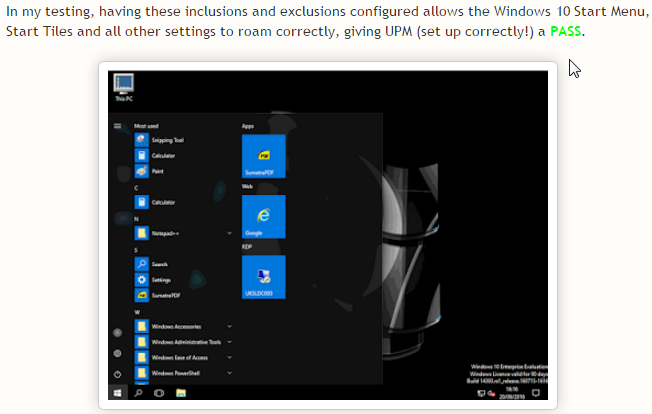Expand the Notepad++ chevron
652x414 pixels.
pyautogui.click(x=229, y=233)
